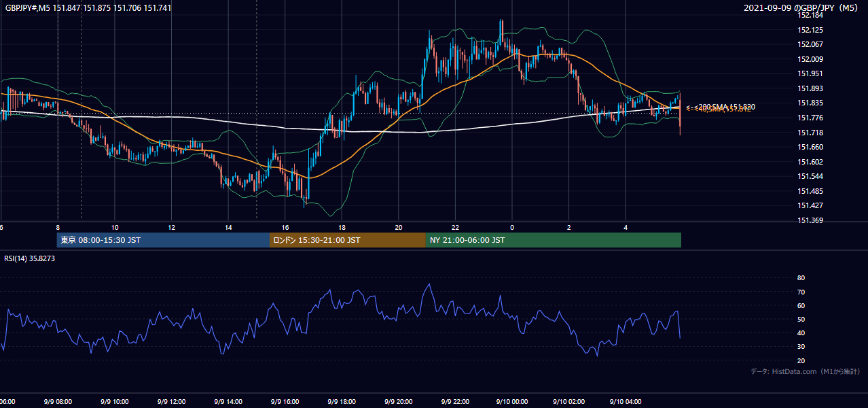Click price axis label 152.009
868x408 pixels.
pos(810,59)
